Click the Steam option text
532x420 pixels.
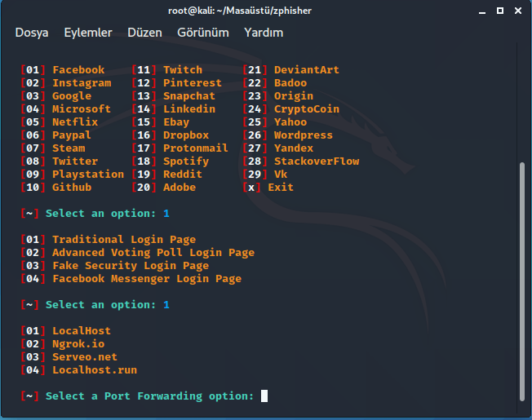[x=69, y=148]
